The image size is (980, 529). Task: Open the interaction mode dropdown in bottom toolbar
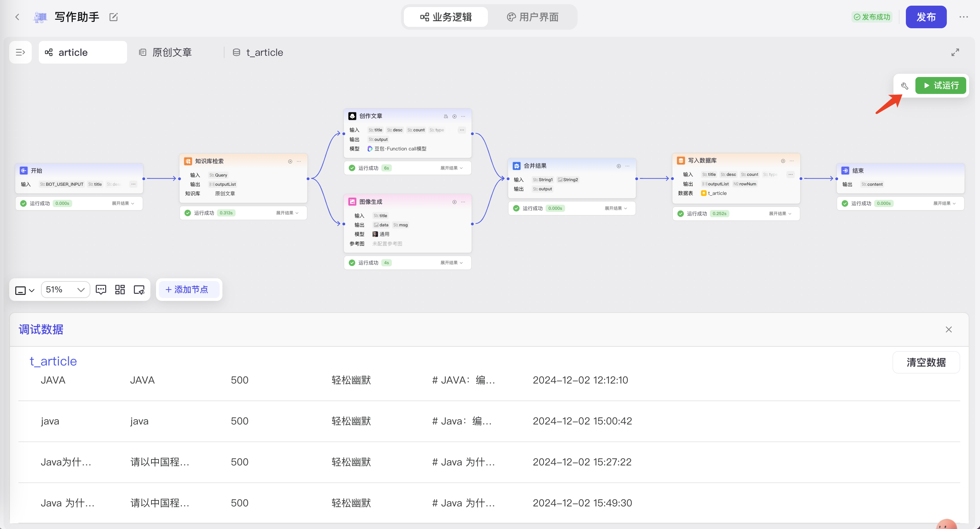(25, 290)
